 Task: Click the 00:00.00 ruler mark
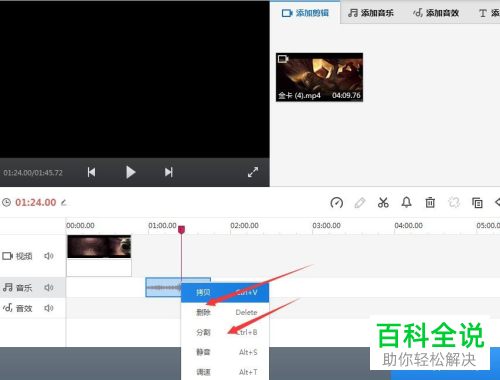80,226
